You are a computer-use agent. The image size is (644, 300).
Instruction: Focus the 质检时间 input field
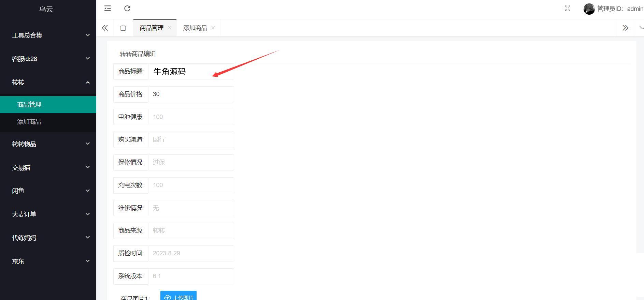[191, 253]
